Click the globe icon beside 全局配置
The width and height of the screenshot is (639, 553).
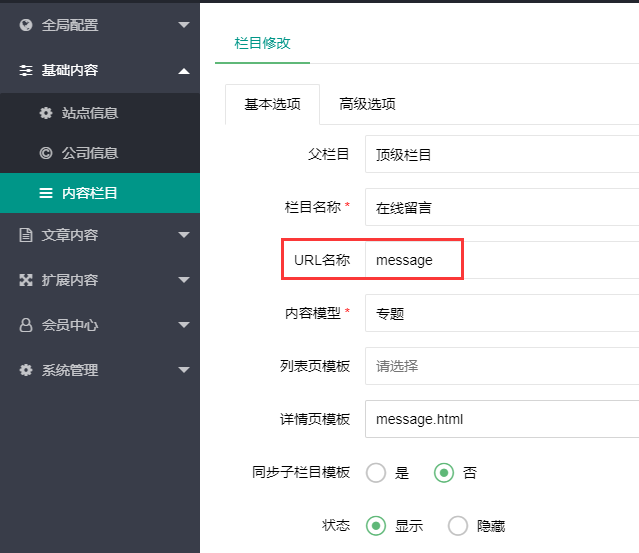26,25
